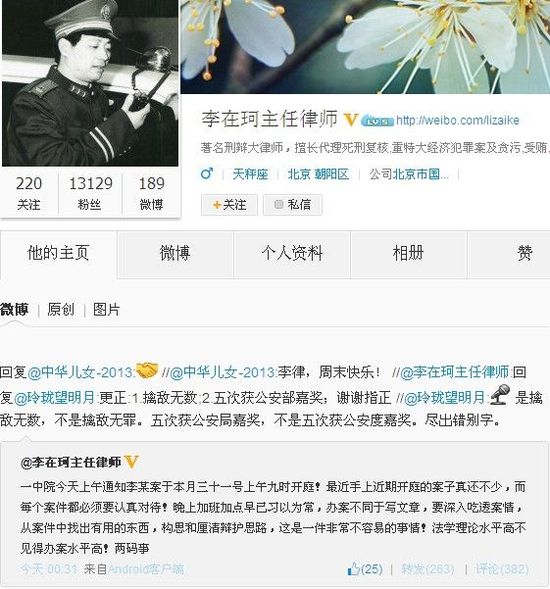The image size is (550, 589).
Task: Open the weibo.com/lizaike profile link
Action: [x=458, y=120]
